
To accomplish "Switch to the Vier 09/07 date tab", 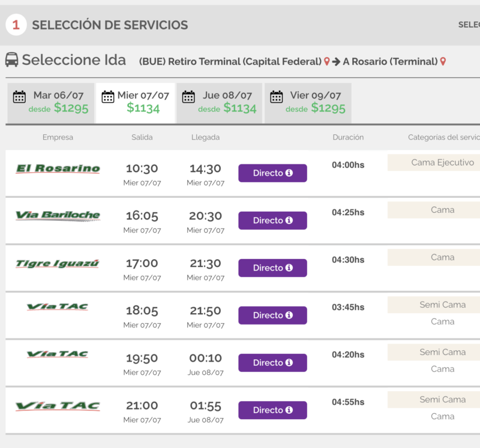I will click(308, 103).
